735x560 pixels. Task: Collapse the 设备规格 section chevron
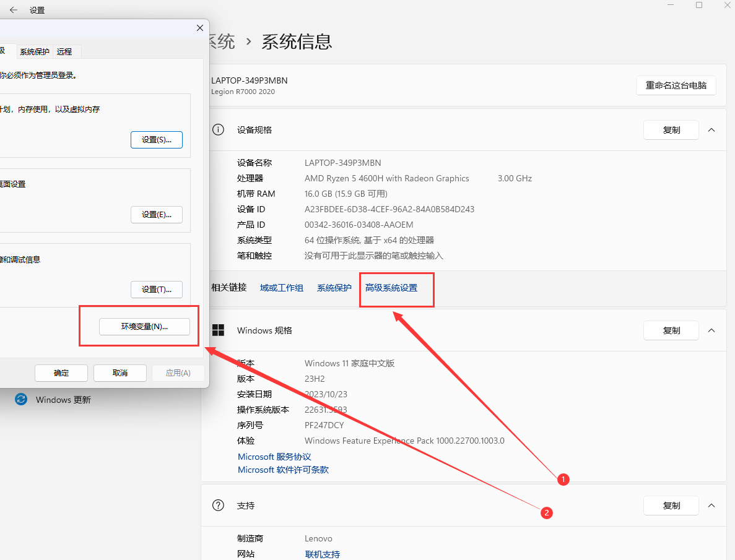(x=711, y=130)
